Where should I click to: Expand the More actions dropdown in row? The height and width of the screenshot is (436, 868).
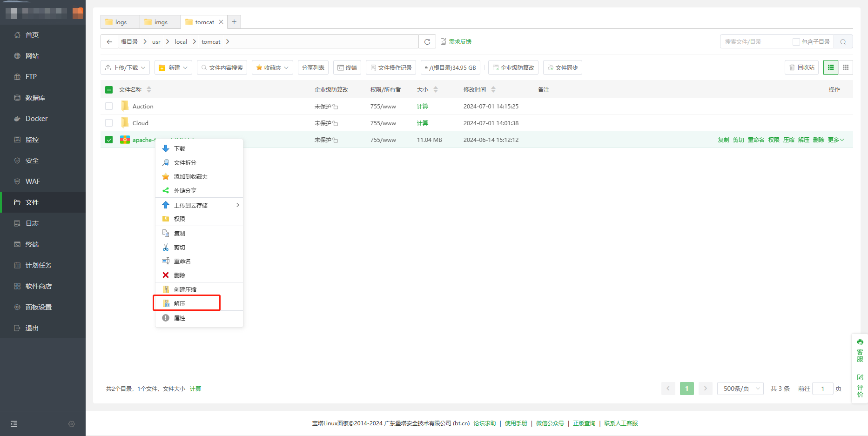pos(835,140)
